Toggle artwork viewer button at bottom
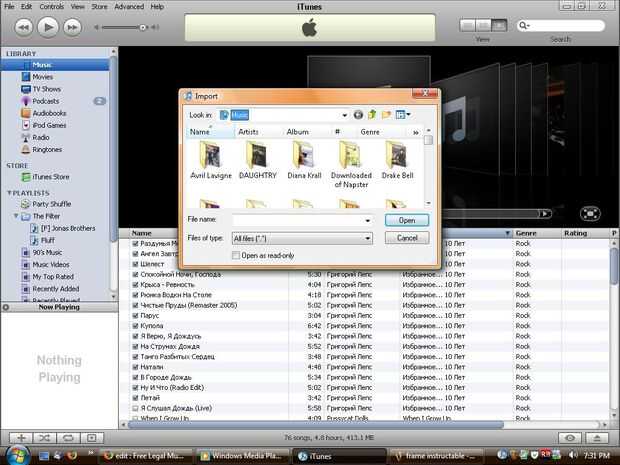Screen dimensions: 620x465 click(92, 438)
